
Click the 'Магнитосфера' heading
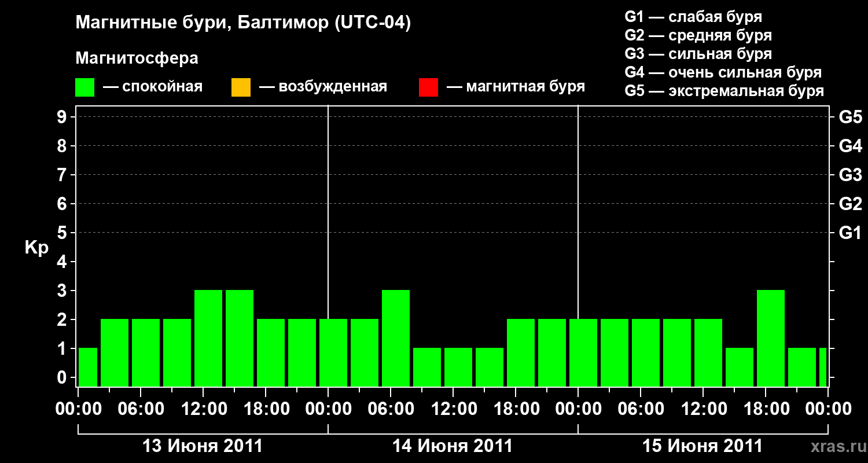pos(137,58)
